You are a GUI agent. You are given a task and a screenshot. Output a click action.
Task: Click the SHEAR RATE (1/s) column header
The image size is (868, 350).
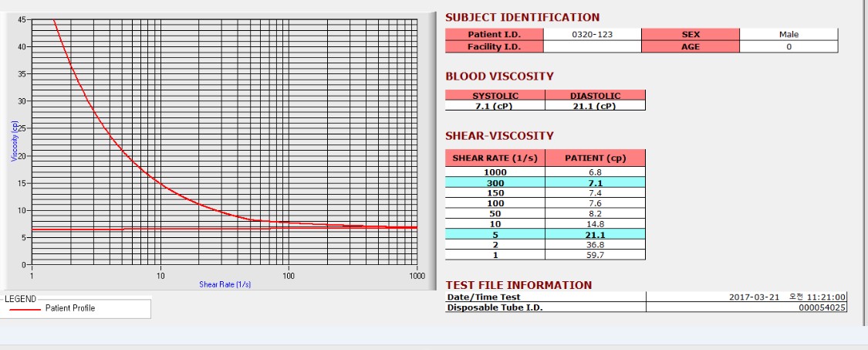pyautogui.click(x=495, y=158)
